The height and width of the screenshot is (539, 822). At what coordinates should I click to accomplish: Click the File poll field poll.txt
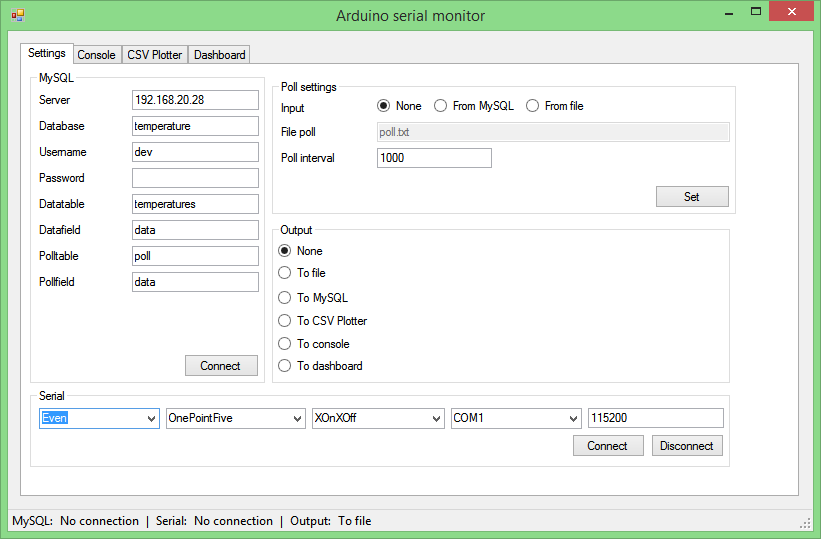(x=553, y=132)
